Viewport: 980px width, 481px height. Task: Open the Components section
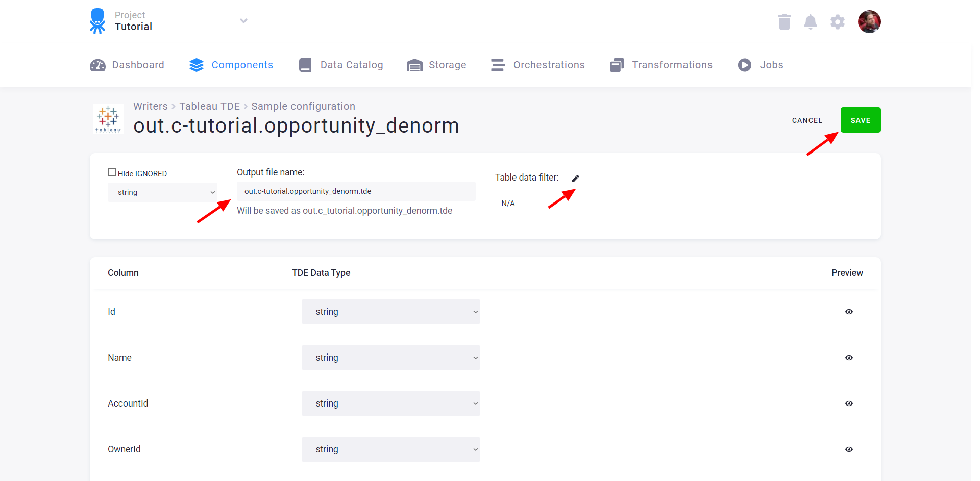231,65
